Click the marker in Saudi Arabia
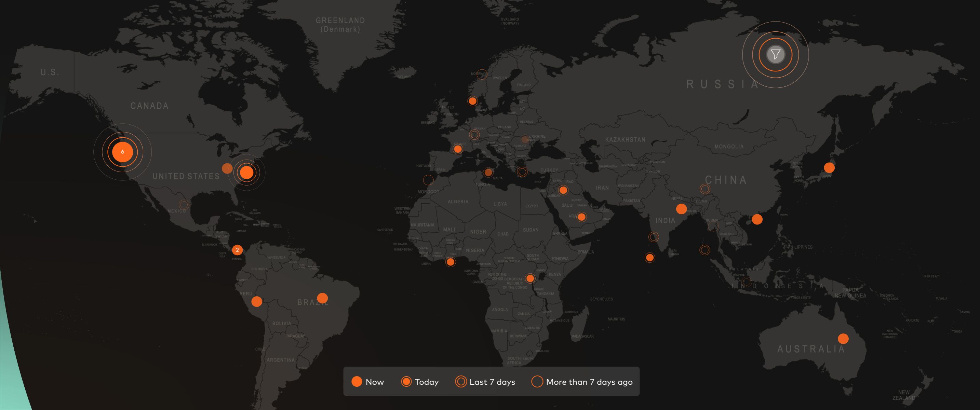 point(581,217)
